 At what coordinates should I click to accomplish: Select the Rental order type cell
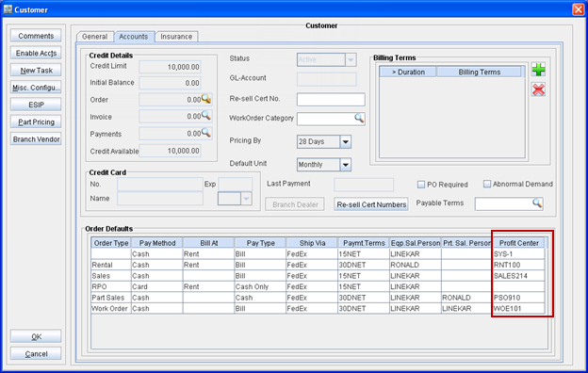tap(111, 265)
